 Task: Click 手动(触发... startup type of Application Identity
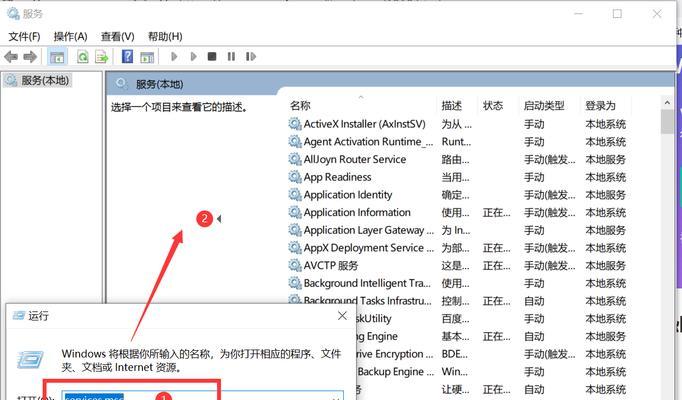[549, 194]
